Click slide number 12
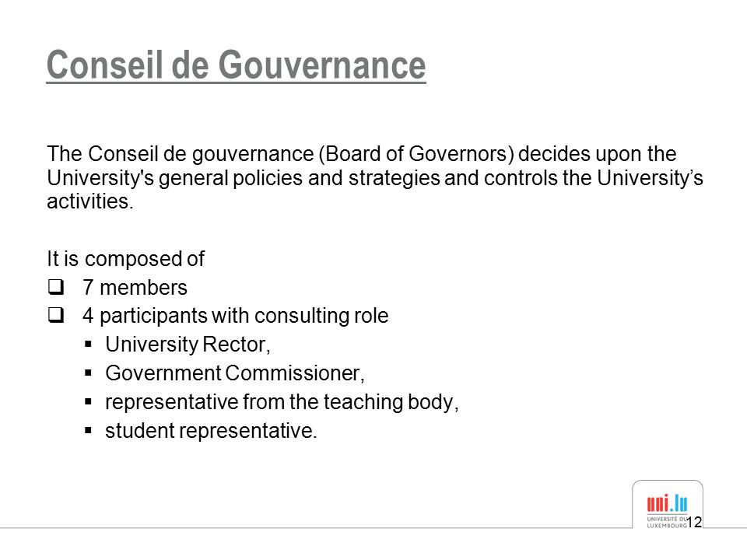Viewport: 747px width, 560px height. point(694,523)
